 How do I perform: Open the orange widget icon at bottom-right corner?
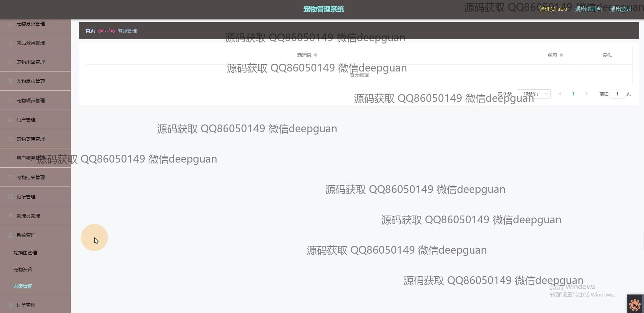click(x=635, y=305)
